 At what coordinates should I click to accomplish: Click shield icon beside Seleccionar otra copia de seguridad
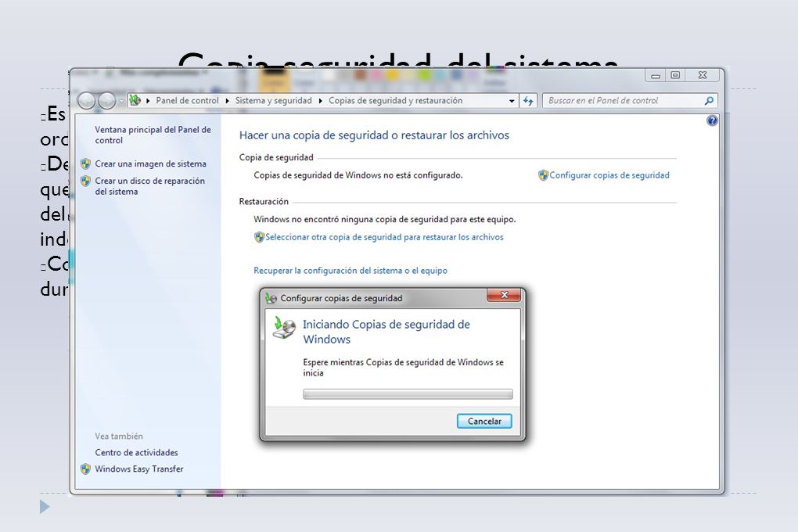pos(259,237)
